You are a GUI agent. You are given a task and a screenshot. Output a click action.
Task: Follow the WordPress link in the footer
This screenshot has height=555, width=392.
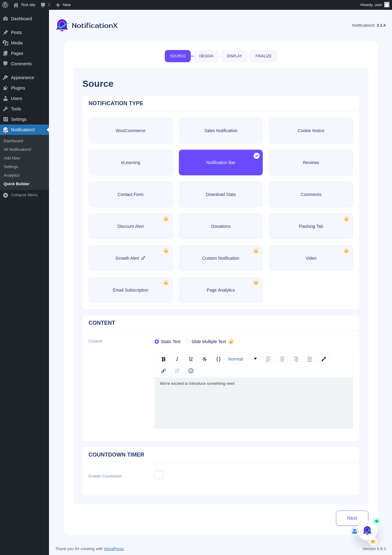(x=114, y=549)
